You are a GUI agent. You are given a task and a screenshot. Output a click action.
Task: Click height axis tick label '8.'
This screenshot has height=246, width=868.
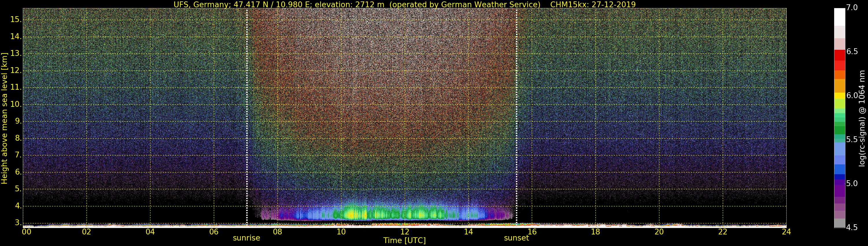[18, 138]
